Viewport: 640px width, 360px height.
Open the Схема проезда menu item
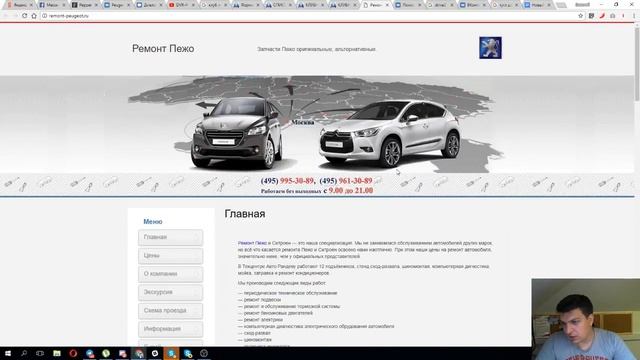coord(171,311)
